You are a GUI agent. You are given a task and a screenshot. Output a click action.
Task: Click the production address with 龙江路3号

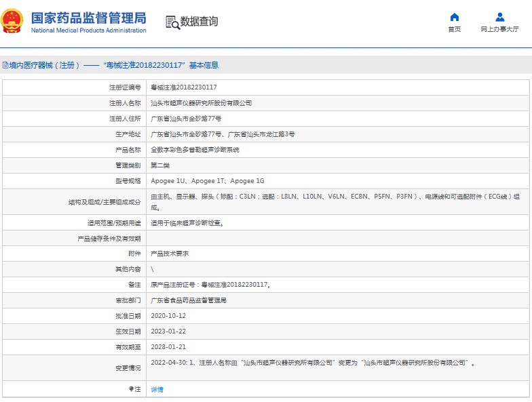223,134
